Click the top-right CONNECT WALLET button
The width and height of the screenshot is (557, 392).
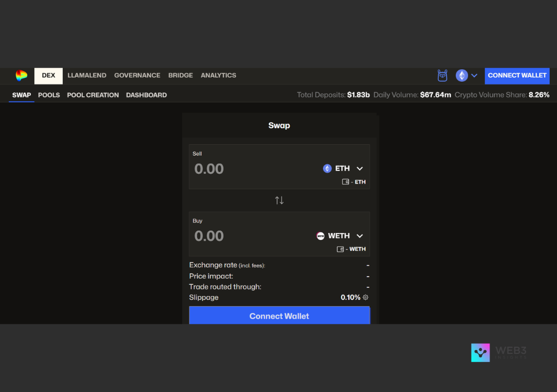[517, 76]
